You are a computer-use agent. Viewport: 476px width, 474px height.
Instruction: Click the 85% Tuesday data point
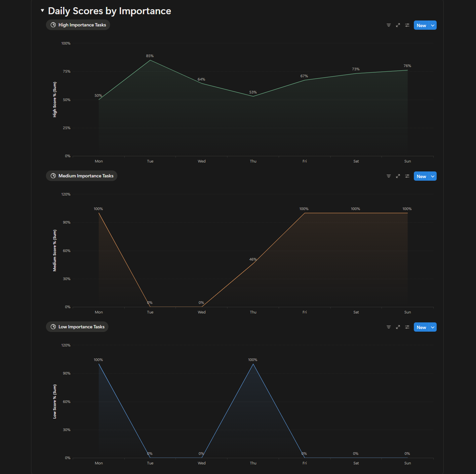[150, 60]
